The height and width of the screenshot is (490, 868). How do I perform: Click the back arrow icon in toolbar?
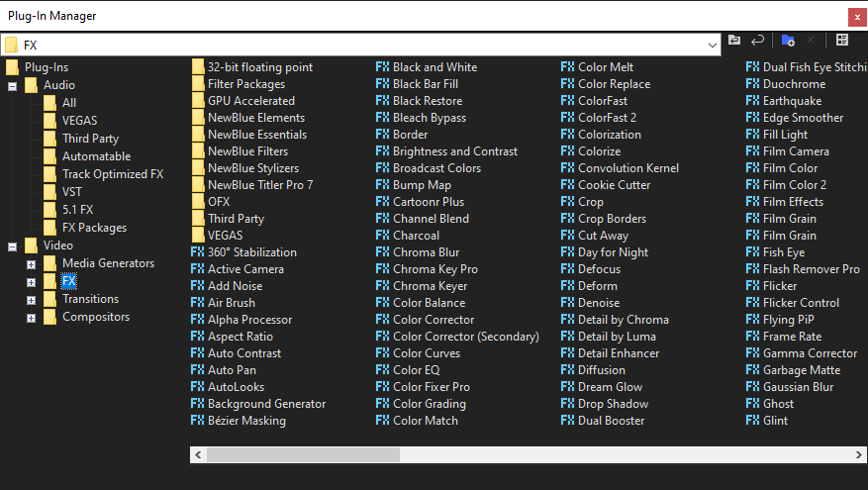[758, 41]
